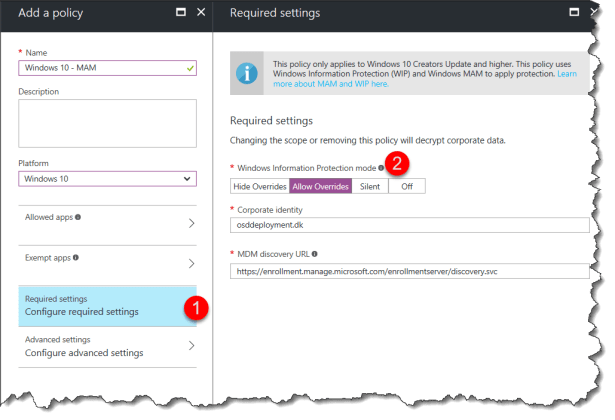Set protection mode to Silent
The height and width of the screenshot is (420, 615).
click(370, 186)
